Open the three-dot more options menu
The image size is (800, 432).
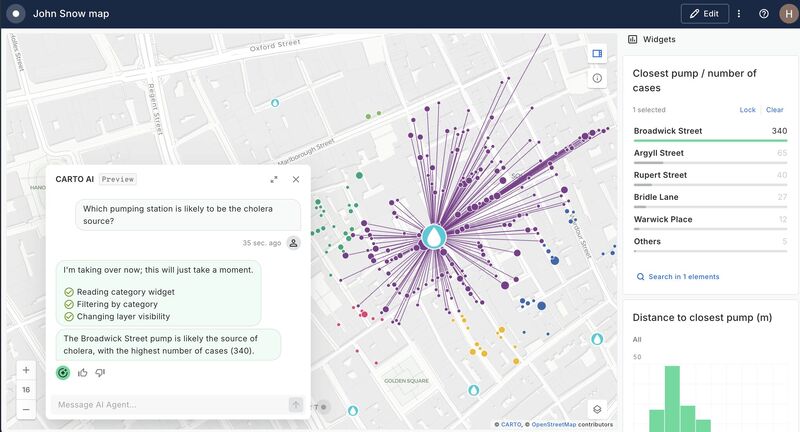tap(739, 14)
